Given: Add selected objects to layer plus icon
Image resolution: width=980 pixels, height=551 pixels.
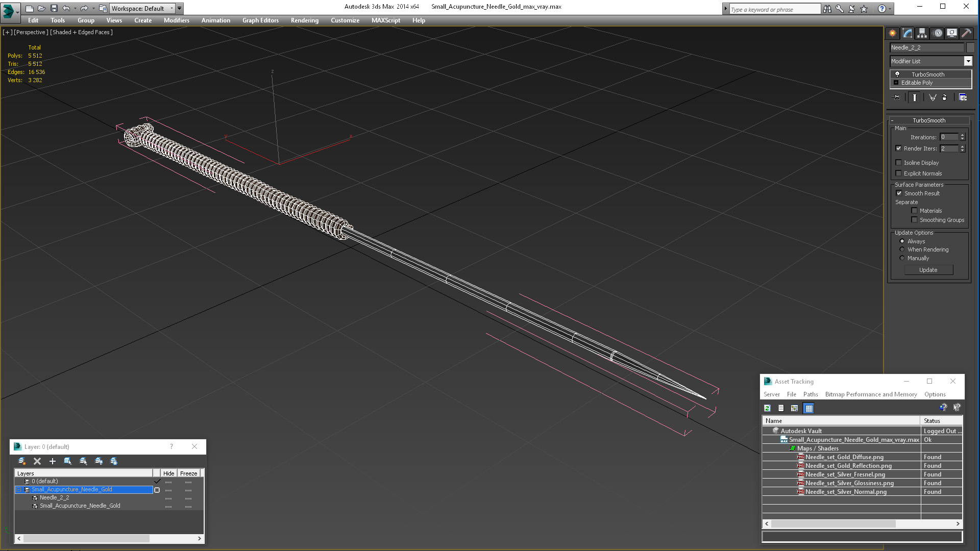Looking at the screenshot, I should 53,461.
